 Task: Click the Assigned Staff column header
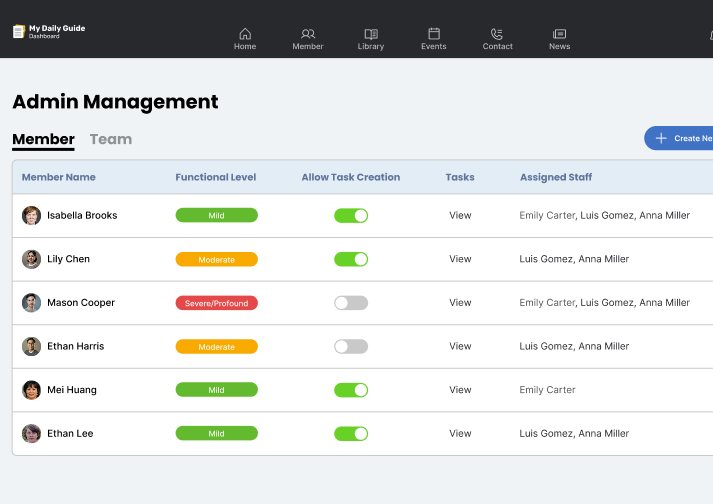tap(556, 177)
